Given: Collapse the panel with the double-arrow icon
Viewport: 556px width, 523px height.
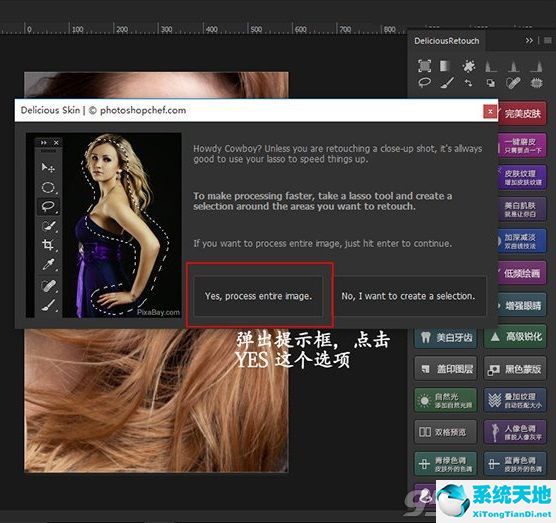Looking at the screenshot, I should [529, 40].
